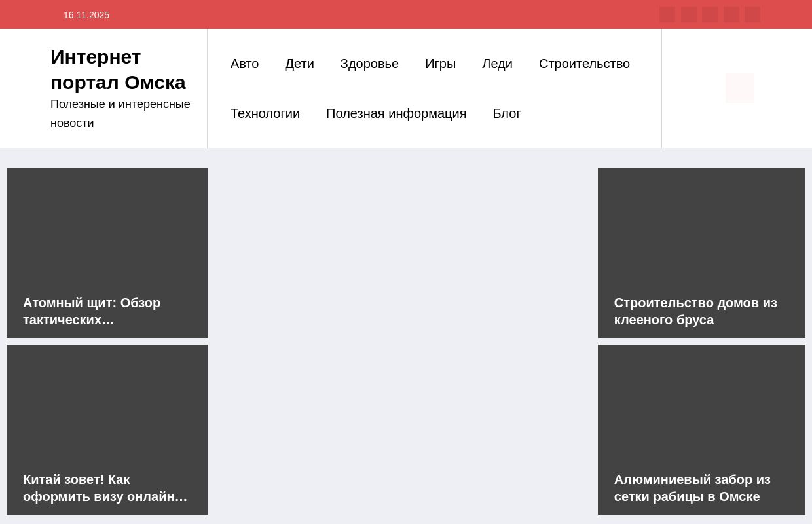Click the last social icon at top right
Image resolution: width=812 pixels, height=524 pixels.
point(752,14)
